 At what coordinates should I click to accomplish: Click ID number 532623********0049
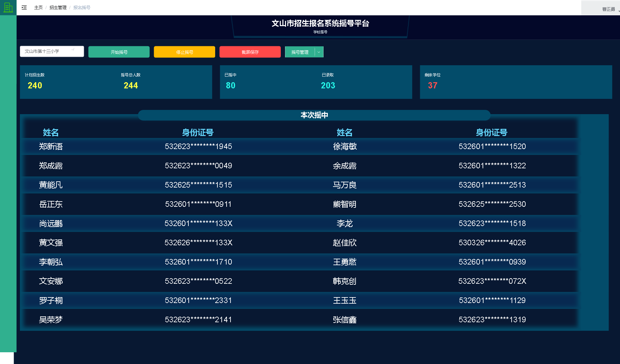198,166
